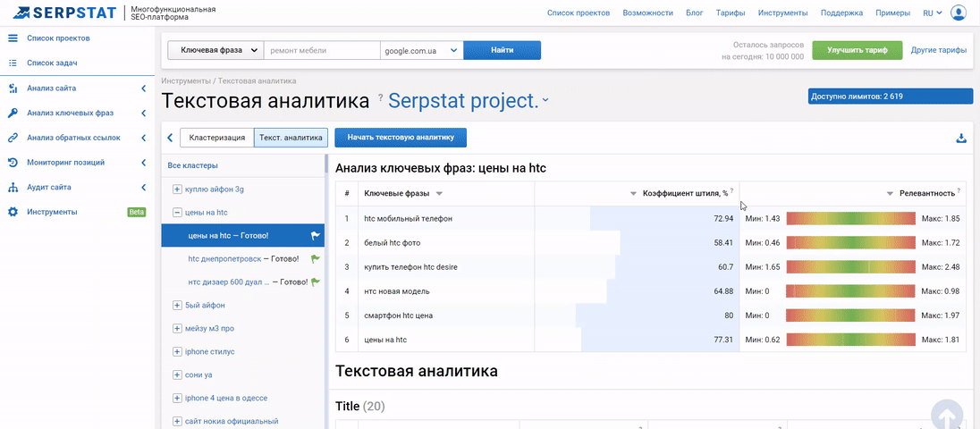Expand the iphone стилус cluster
The width and height of the screenshot is (980, 429).
[x=177, y=351]
